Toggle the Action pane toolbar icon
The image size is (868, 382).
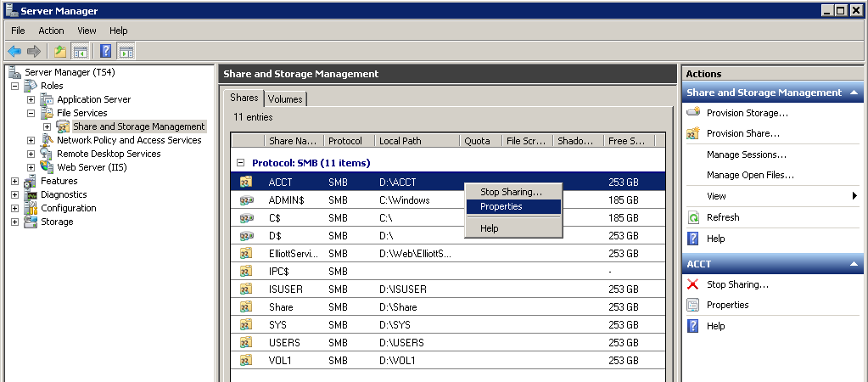126,52
